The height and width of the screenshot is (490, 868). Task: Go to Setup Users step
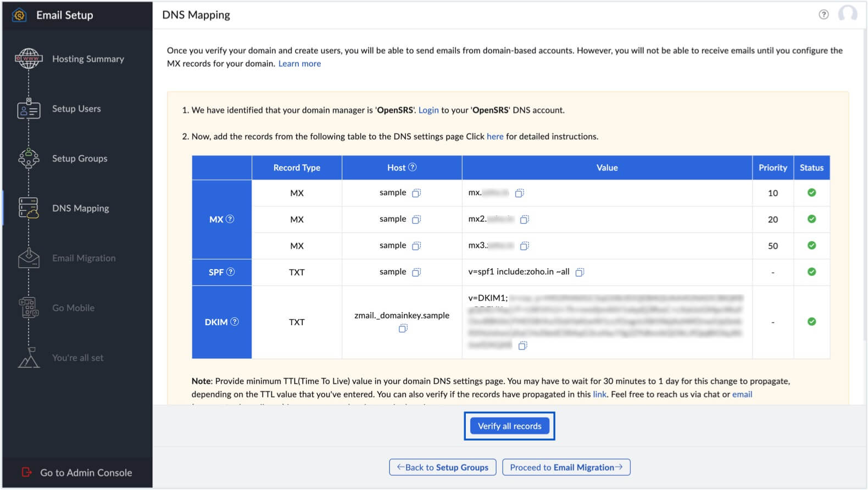click(x=76, y=109)
